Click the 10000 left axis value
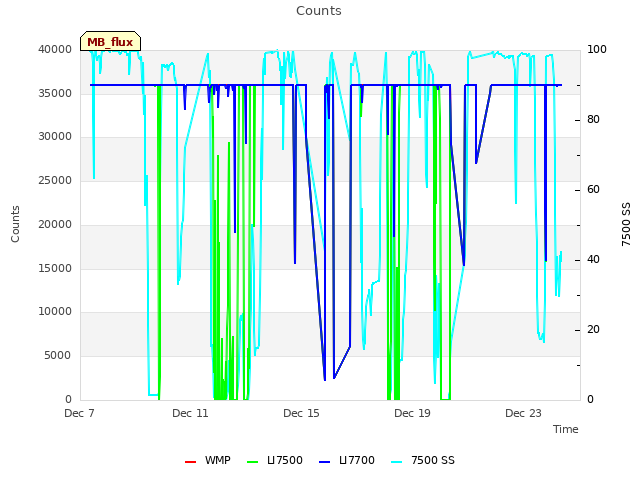This screenshot has height=480, width=640. pos(55,312)
